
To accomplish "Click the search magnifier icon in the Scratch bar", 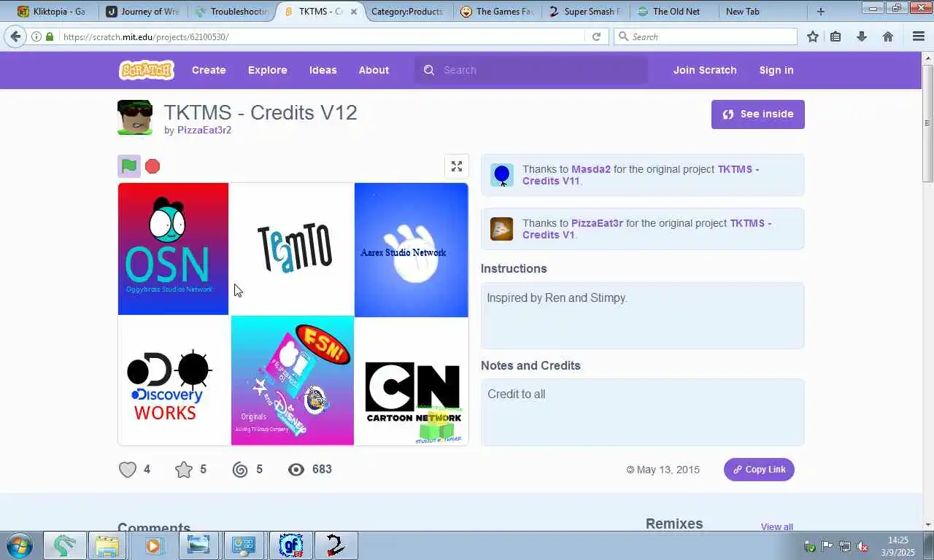I will coord(429,70).
